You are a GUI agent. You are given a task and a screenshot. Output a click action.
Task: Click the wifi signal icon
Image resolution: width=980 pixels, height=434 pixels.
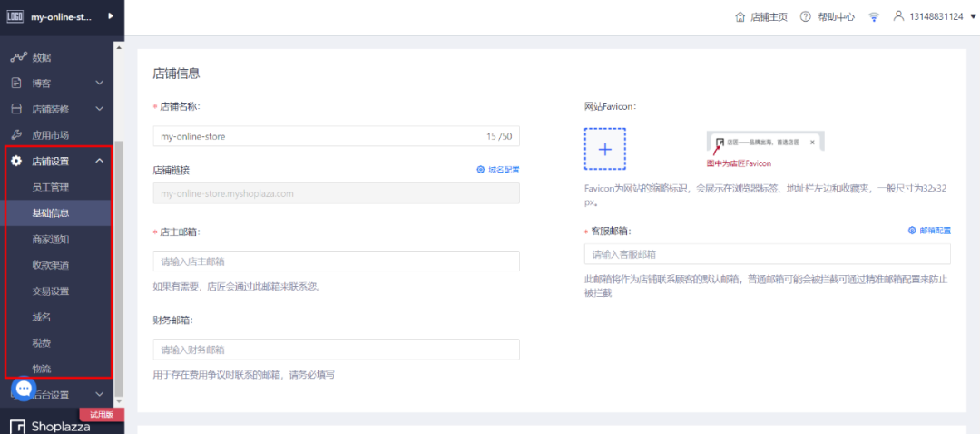[874, 17]
